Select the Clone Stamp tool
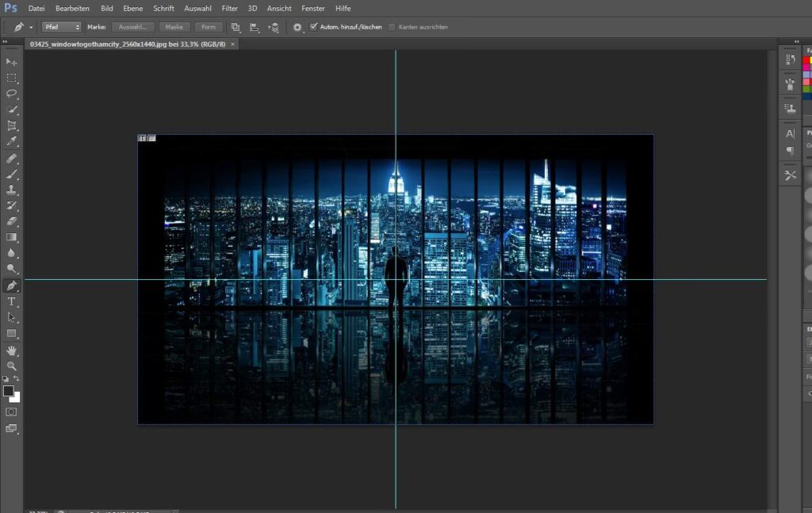The width and height of the screenshot is (812, 513). pyautogui.click(x=12, y=190)
